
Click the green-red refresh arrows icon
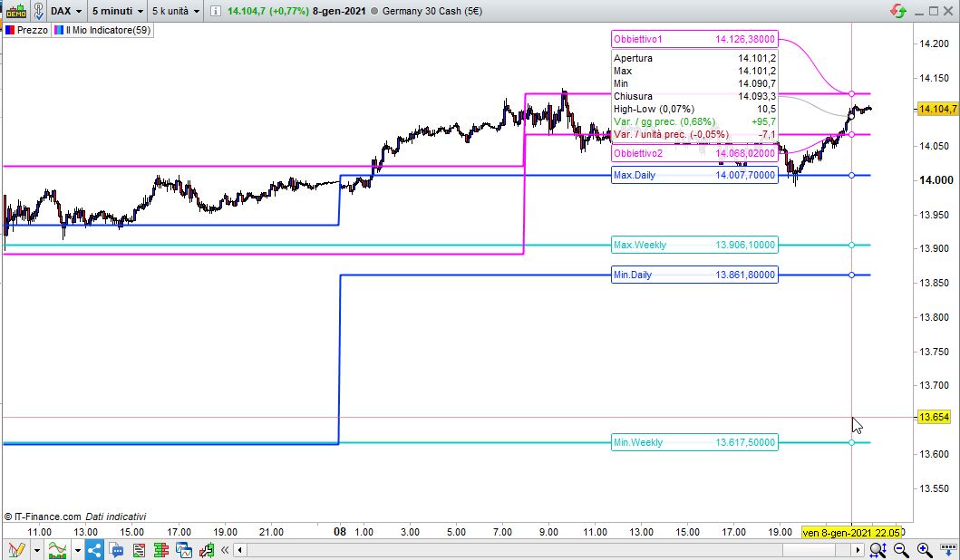pos(898,11)
